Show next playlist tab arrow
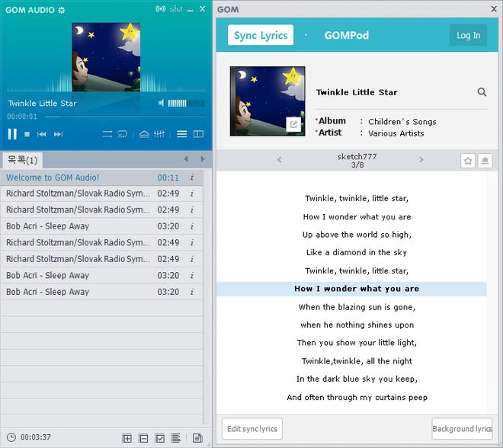503x448 pixels. tap(203, 159)
